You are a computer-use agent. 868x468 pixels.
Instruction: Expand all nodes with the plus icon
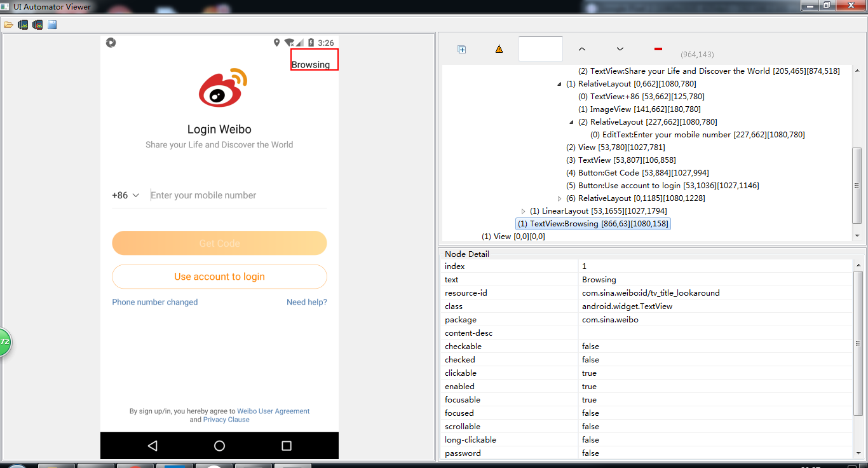(462, 48)
